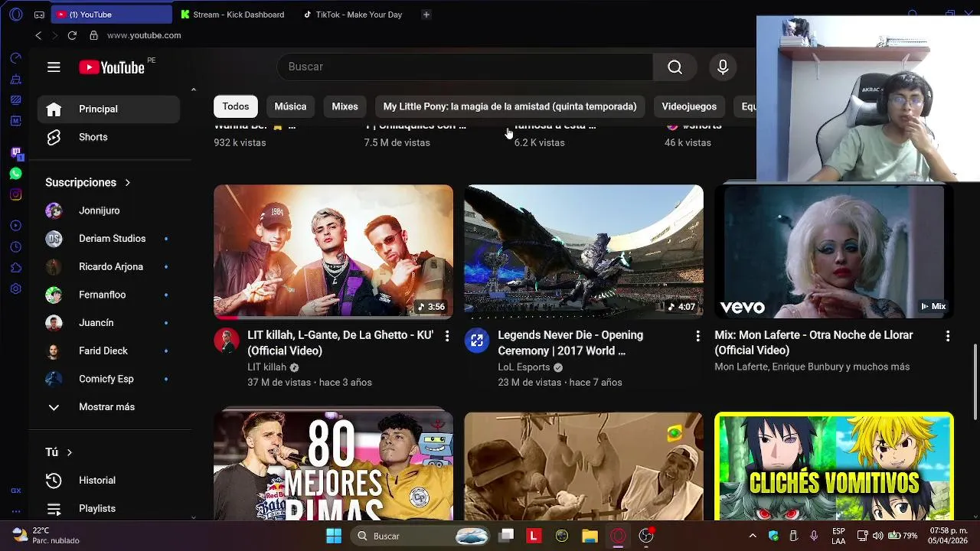Open File Explorer from the taskbar
The height and width of the screenshot is (551, 980).
[590, 536]
